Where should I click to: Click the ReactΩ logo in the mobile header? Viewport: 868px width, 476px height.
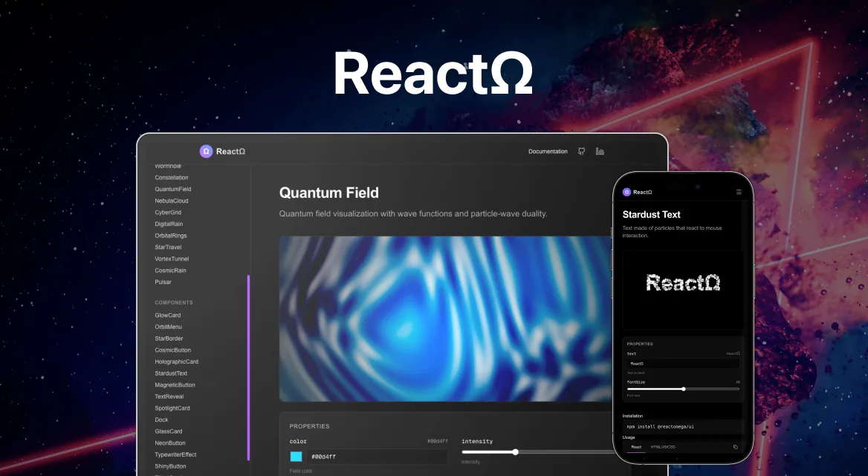636,192
